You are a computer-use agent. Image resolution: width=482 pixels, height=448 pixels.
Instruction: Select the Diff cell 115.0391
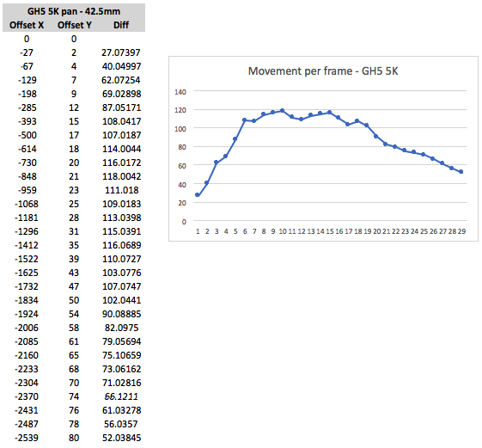tap(121, 231)
